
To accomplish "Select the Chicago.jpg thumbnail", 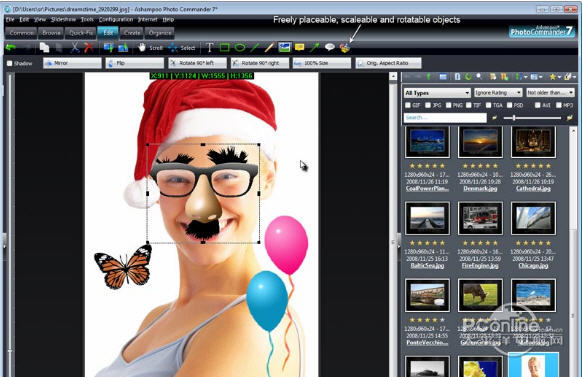I will [x=533, y=219].
